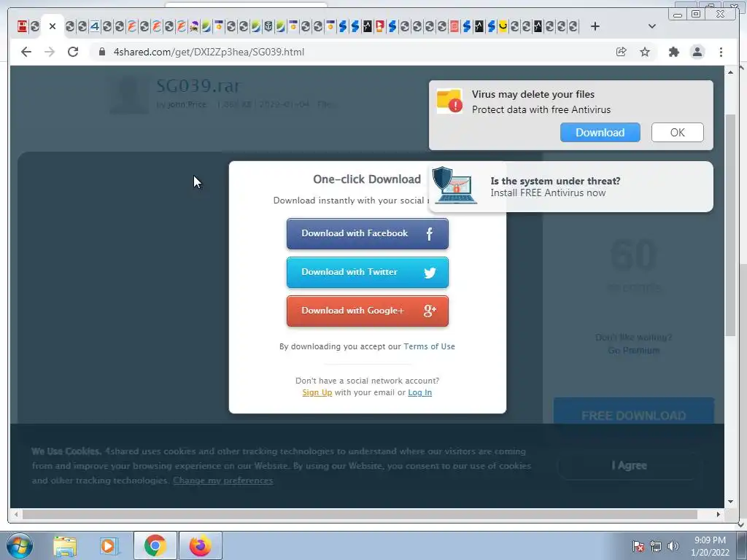
Task: Click the folder warning icon in popup
Action: point(449,101)
